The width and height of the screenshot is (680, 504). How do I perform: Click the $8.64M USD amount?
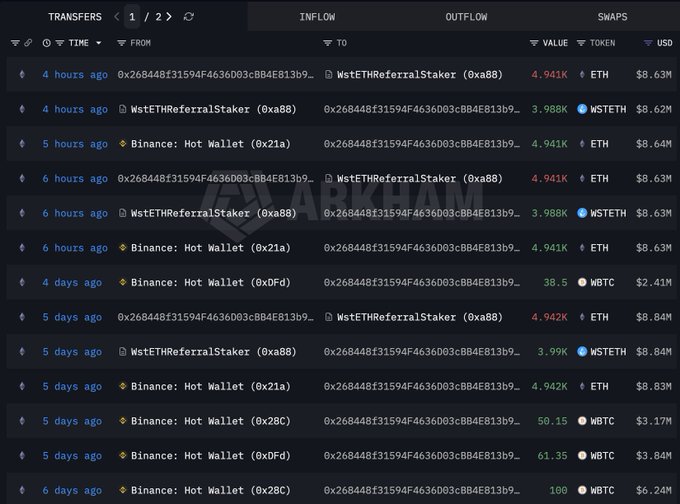654,144
